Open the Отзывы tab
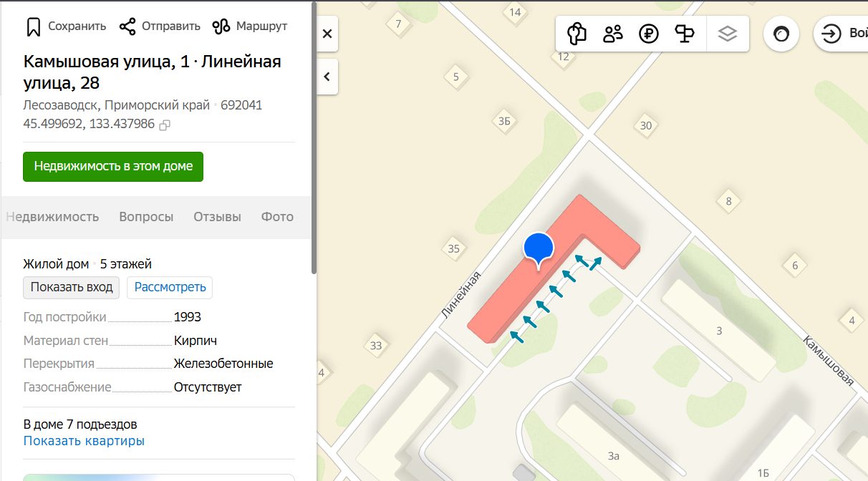Viewport: 868px width, 481px height. (x=217, y=217)
